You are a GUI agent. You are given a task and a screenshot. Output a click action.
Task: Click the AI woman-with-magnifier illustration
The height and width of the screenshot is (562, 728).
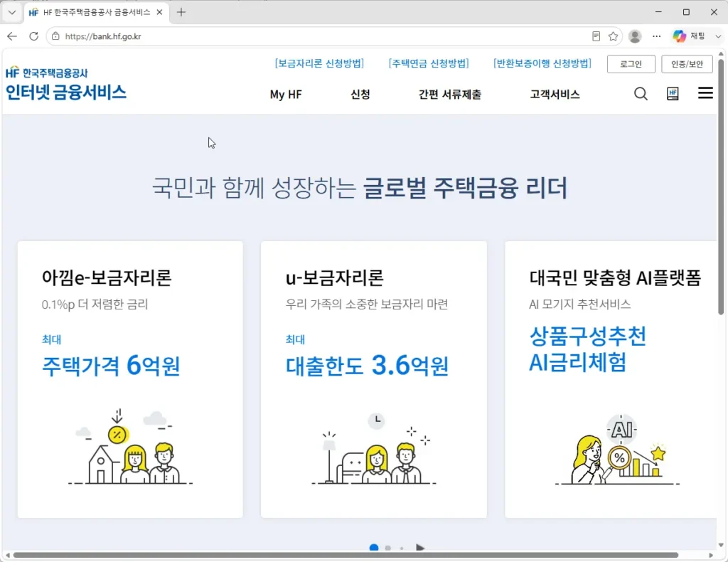tap(617, 449)
